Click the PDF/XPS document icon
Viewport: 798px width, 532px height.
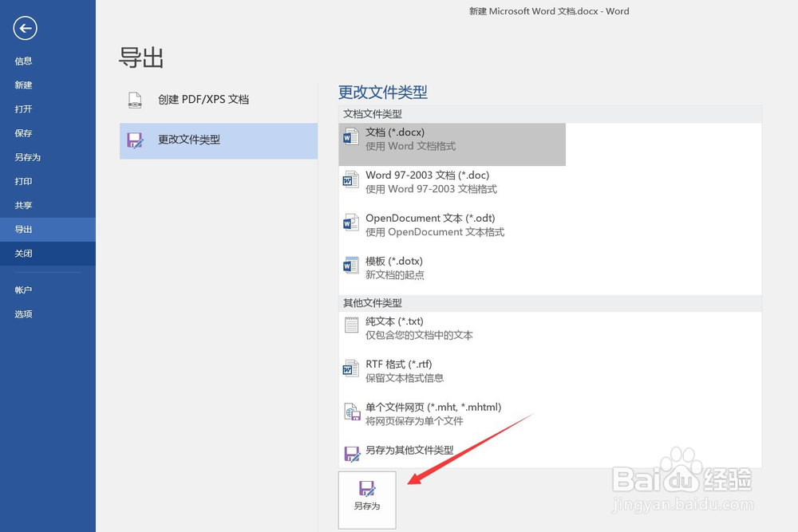(135, 100)
